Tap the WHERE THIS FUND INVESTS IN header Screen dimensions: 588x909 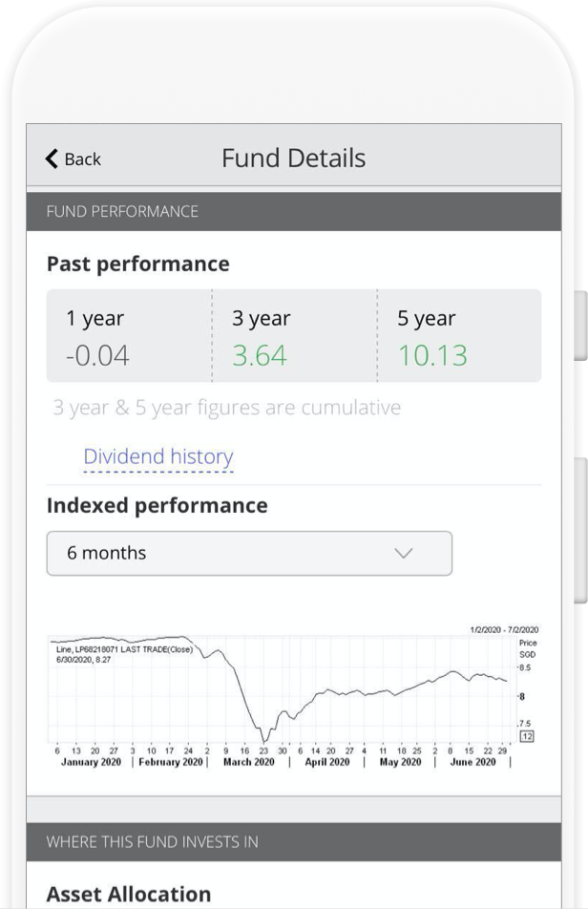tap(294, 842)
